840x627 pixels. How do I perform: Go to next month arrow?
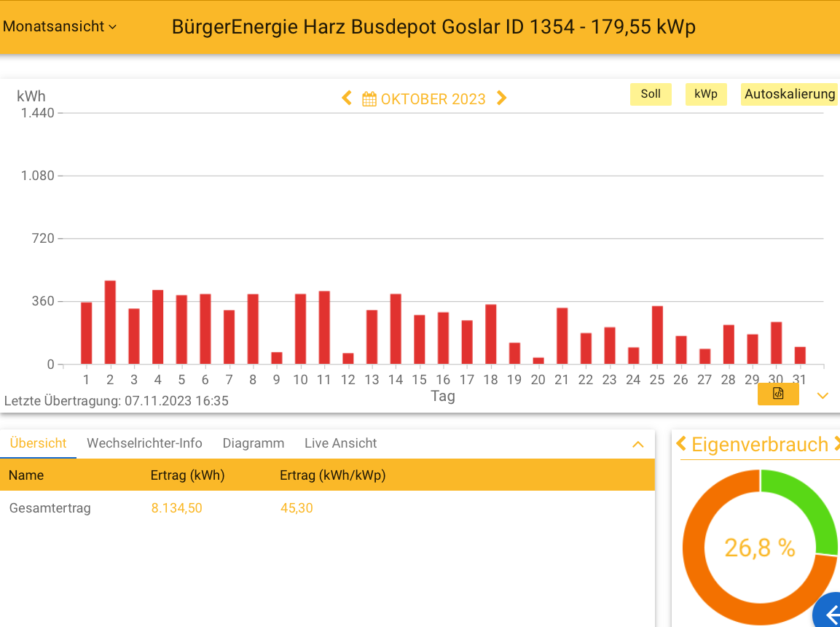501,98
